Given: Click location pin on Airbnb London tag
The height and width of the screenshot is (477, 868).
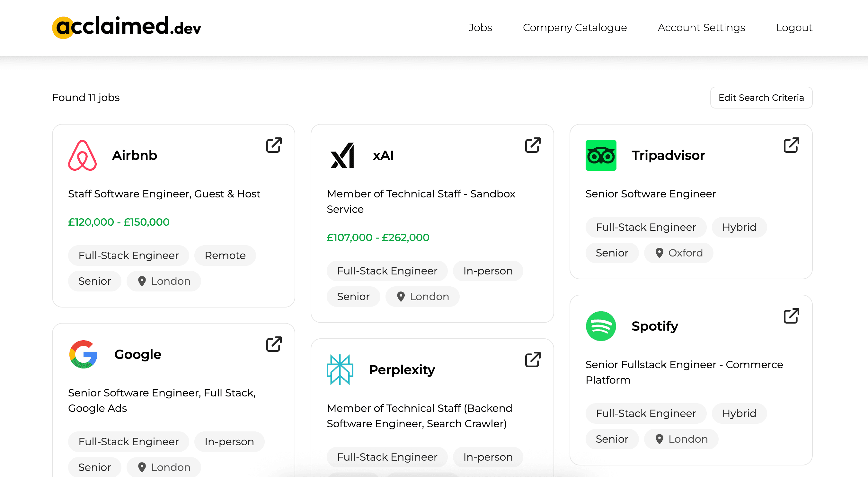Looking at the screenshot, I should tap(142, 281).
